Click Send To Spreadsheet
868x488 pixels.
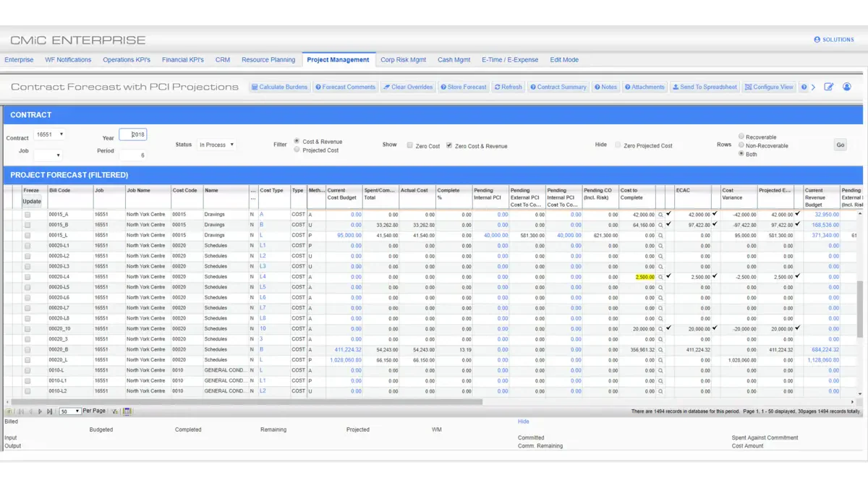[x=705, y=87]
